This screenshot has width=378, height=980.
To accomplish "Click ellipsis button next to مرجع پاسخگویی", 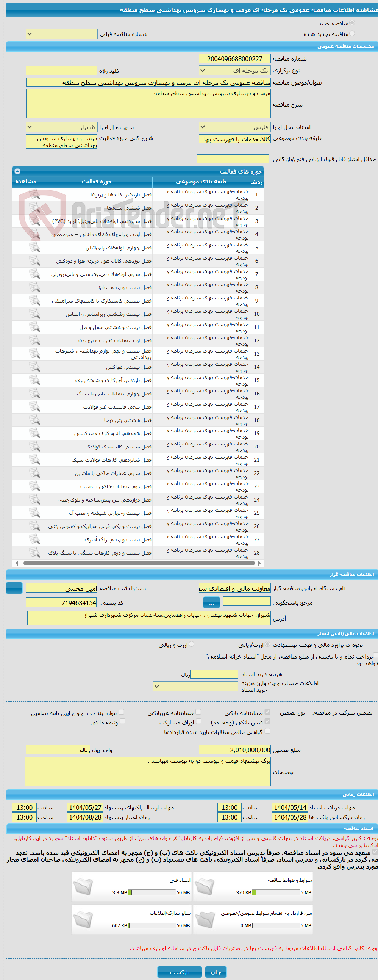I will point(212,603).
